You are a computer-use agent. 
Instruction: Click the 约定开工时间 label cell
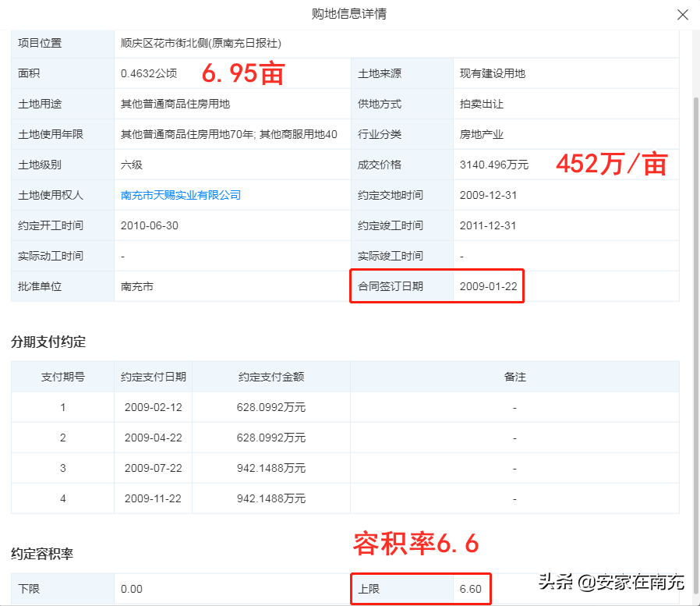tap(62, 225)
